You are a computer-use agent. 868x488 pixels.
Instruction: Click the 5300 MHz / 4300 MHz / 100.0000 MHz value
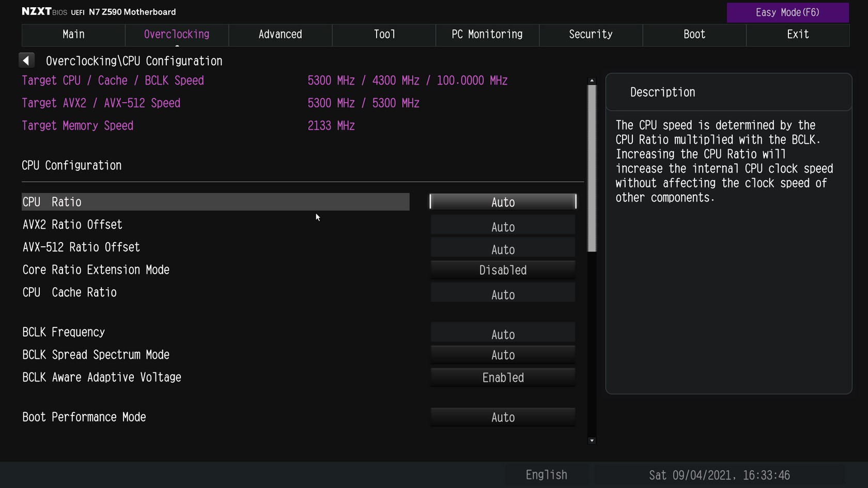(408, 81)
